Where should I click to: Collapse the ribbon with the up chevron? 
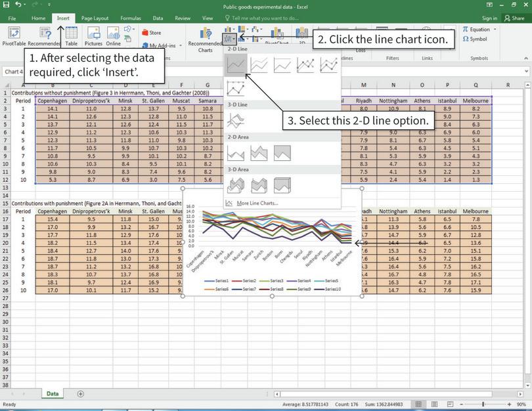(526, 58)
